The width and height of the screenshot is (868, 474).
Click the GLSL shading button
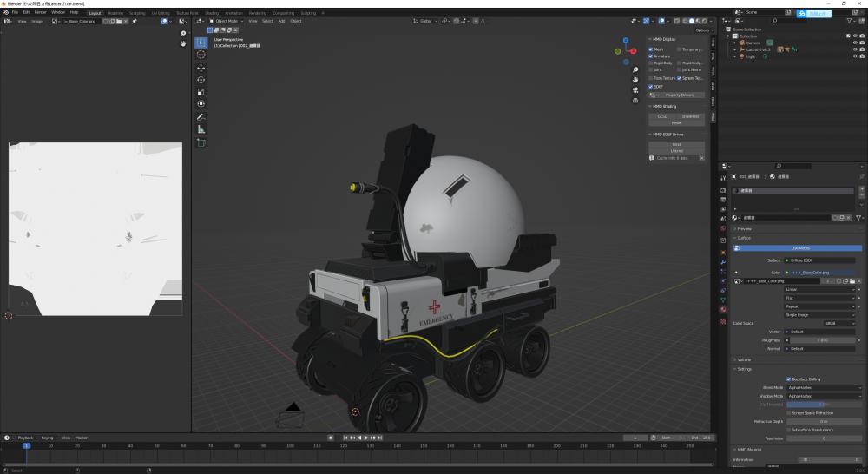[662, 116]
